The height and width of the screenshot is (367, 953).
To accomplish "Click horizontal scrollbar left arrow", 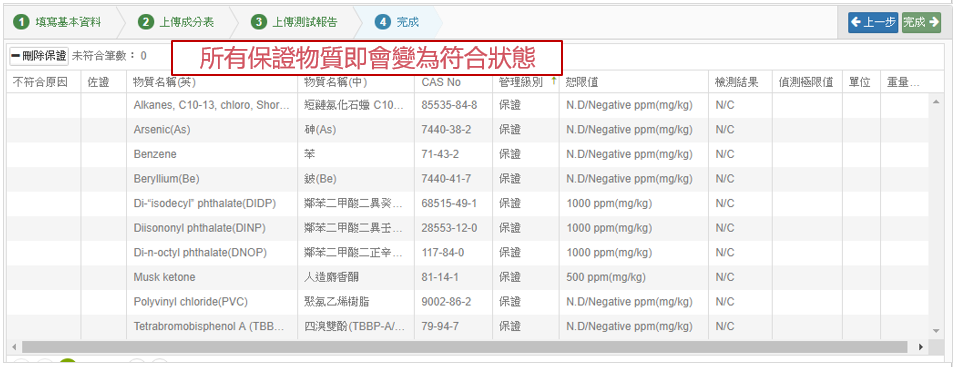I will [13, 347].
